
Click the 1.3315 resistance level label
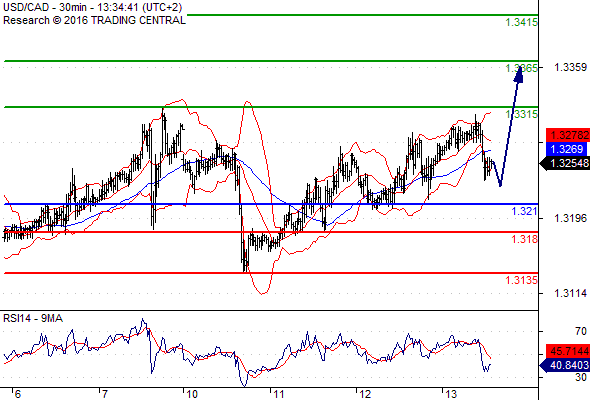[x=521, y=114]
